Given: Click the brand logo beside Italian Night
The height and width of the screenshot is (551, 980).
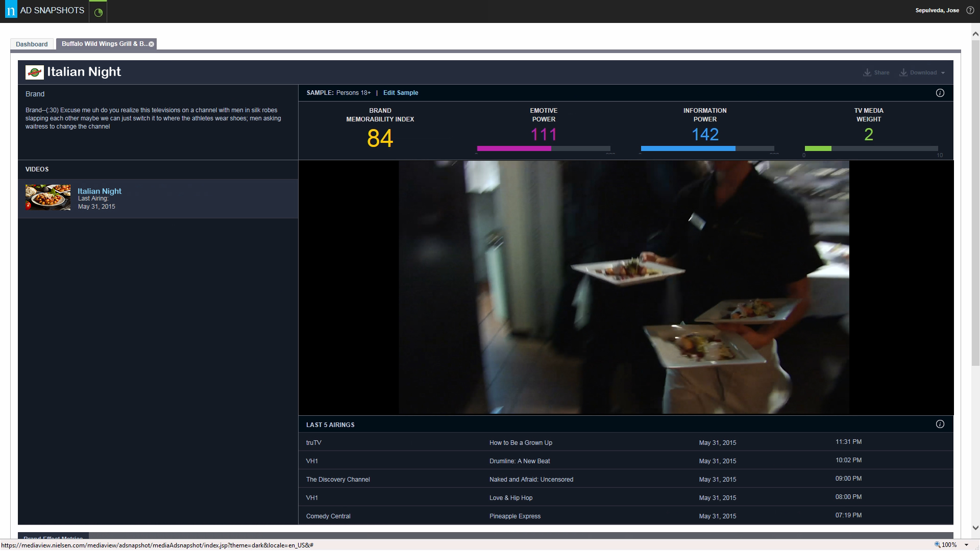Looking at the screenshot, I should [x=35, y=72].
